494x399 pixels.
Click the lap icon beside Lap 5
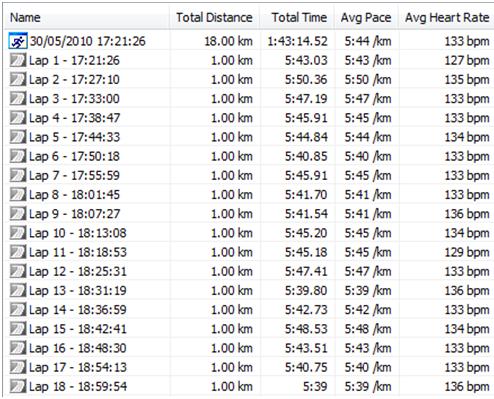(18, 137)
